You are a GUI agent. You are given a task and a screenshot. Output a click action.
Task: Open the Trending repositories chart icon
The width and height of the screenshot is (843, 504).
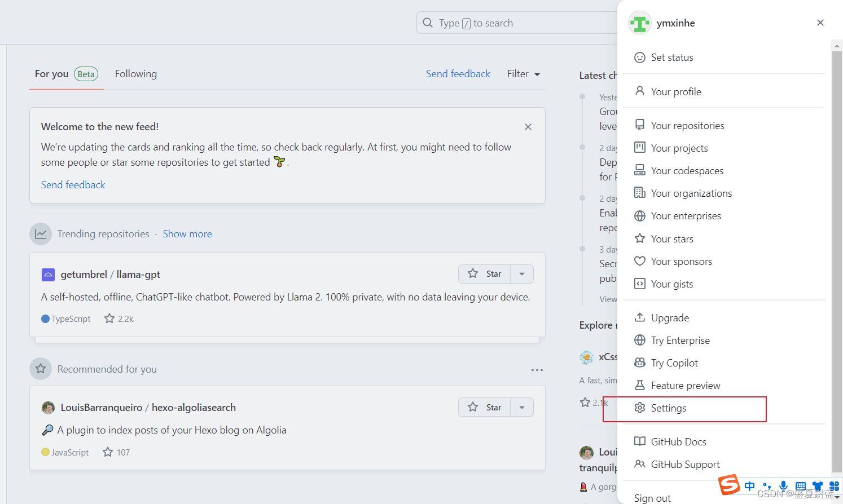click(x=40, y=233)
